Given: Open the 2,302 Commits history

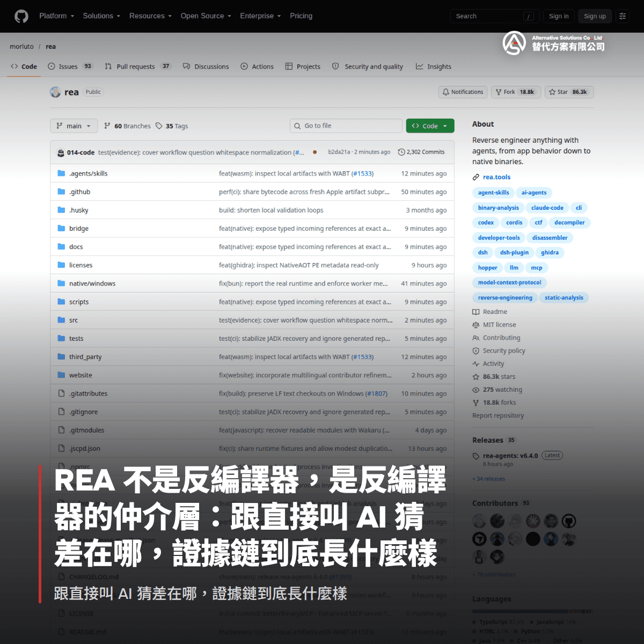Looking at the screenshot, I should [x=421, y=152].
